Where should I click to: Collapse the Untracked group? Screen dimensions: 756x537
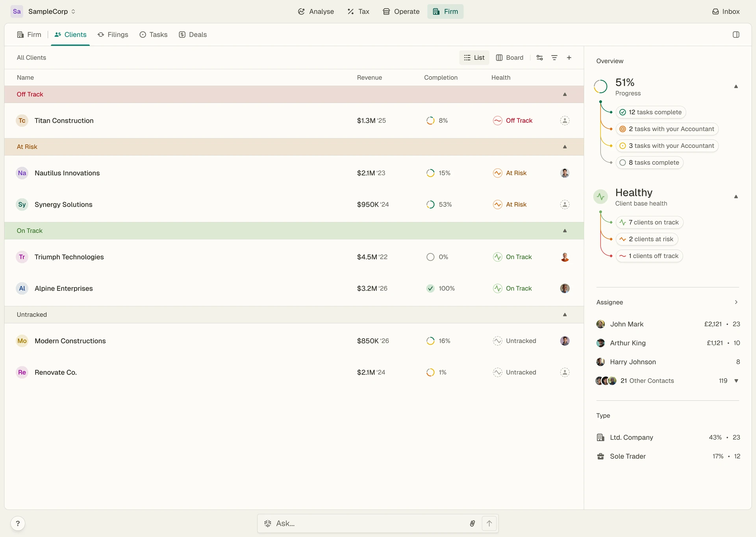coord(565,315)
